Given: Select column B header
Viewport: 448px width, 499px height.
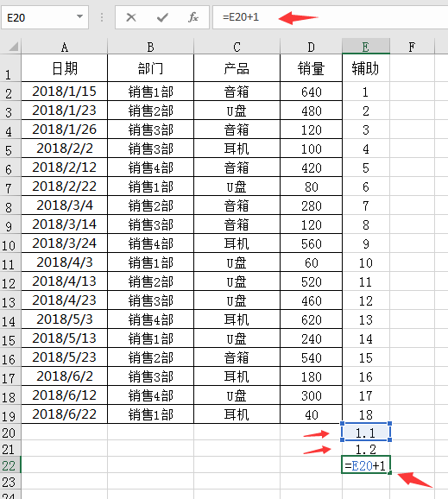Looking at the screenshot, I should pyautogui.click(x=150, y=47).
